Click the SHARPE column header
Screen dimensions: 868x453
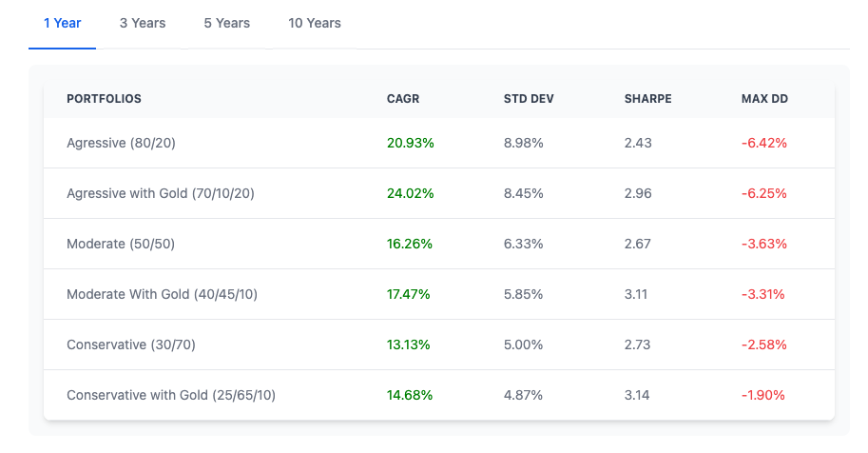(x=647, y=99)
